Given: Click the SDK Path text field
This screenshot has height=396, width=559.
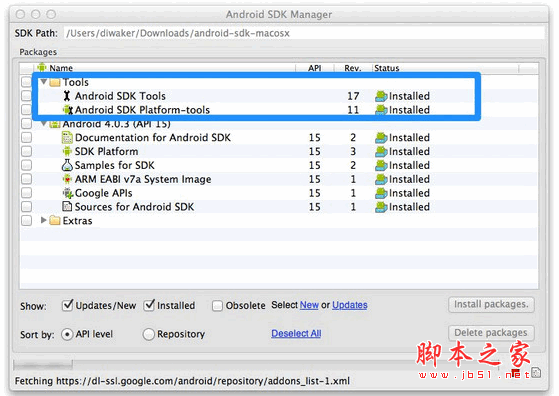Looking at the screenshot, I should click(x=304, y=33).
